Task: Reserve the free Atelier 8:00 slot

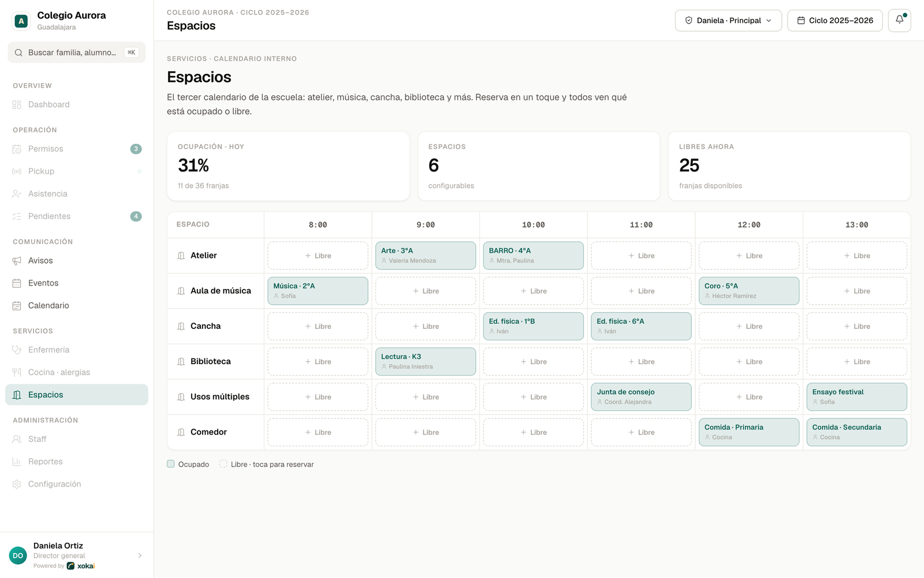Action: [318, 255]
